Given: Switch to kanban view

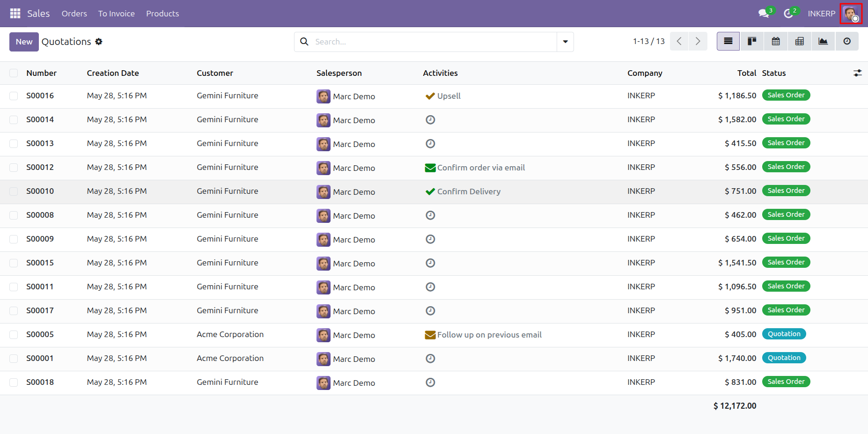Looking at the screenshot, I should pos(752,41).
